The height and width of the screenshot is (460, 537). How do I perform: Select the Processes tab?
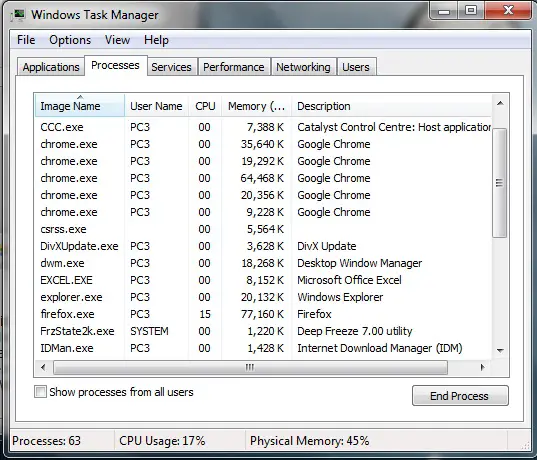115,65
